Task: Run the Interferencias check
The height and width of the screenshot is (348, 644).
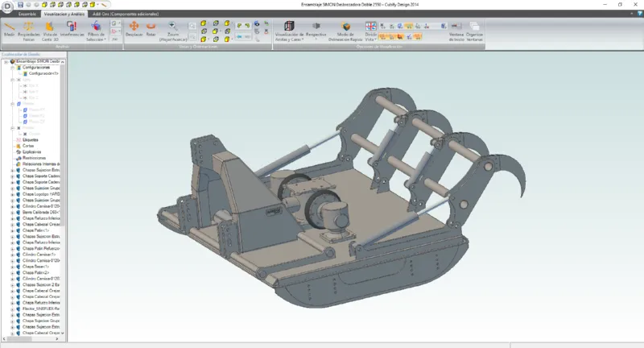Action: point(72,31)
